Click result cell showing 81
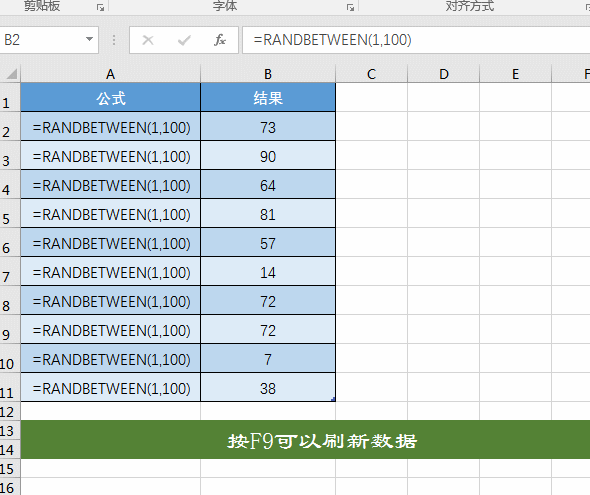Screen dimensions: 590x495 [x=268, y=214]
